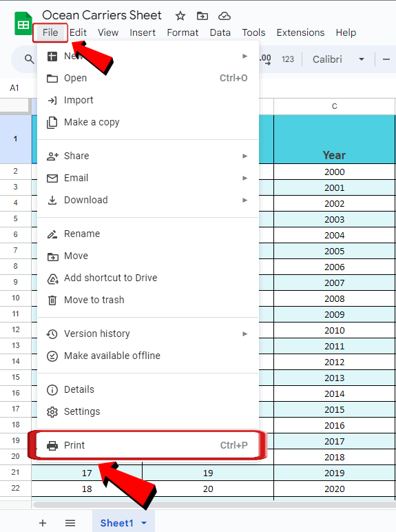Click increase decimal places icon
Viewport: 396px width, 532px height.
(x=265, y=59)
